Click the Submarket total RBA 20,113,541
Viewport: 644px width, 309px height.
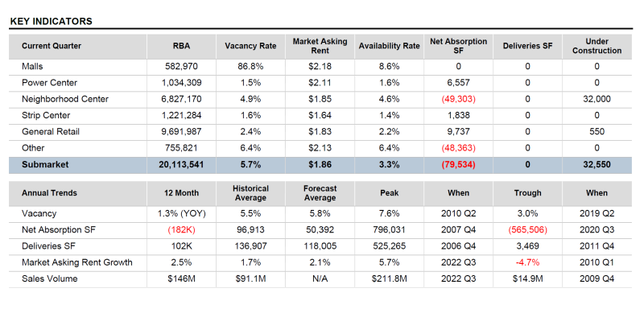coord(182,164)
